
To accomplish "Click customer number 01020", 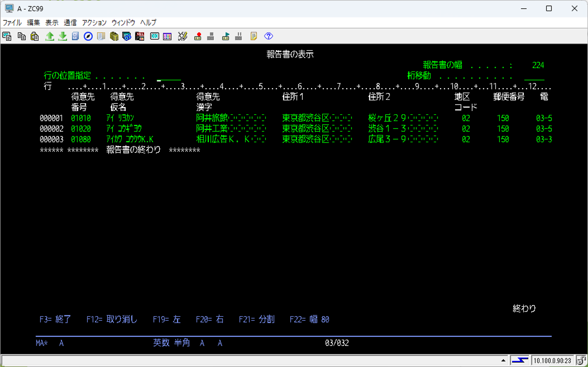I will coord(81,128).
